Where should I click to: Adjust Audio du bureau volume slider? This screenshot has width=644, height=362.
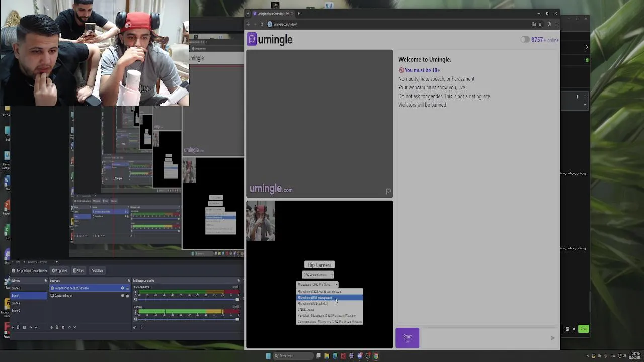[189, 299]
